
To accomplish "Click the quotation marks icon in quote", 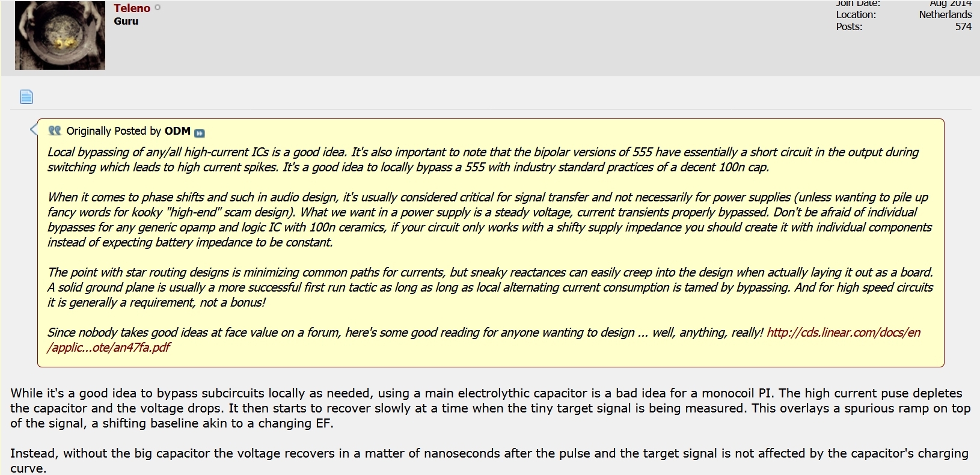I will [55, 130].
